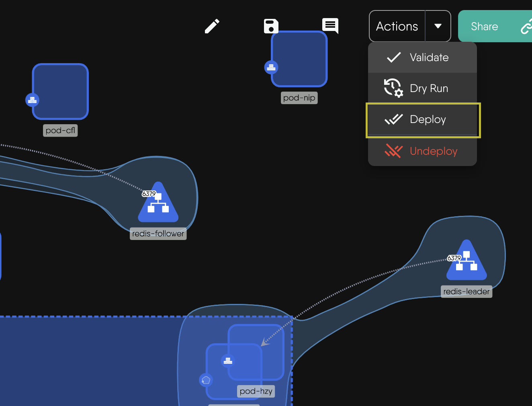Click the pod-nip pod node
The height and width of the screenshot is (406, 532).
299,59
